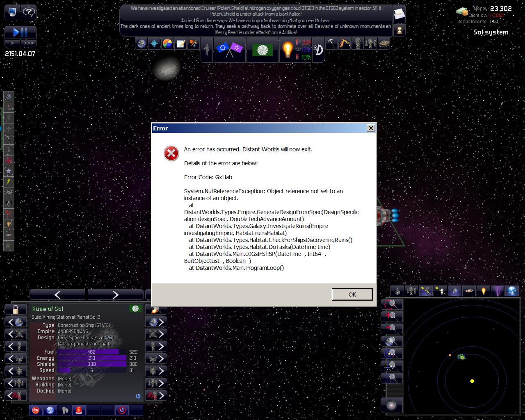This screenshot has height=420, width=525.
Task: Open the game menu computer icon
Action: tap(12, 12)
